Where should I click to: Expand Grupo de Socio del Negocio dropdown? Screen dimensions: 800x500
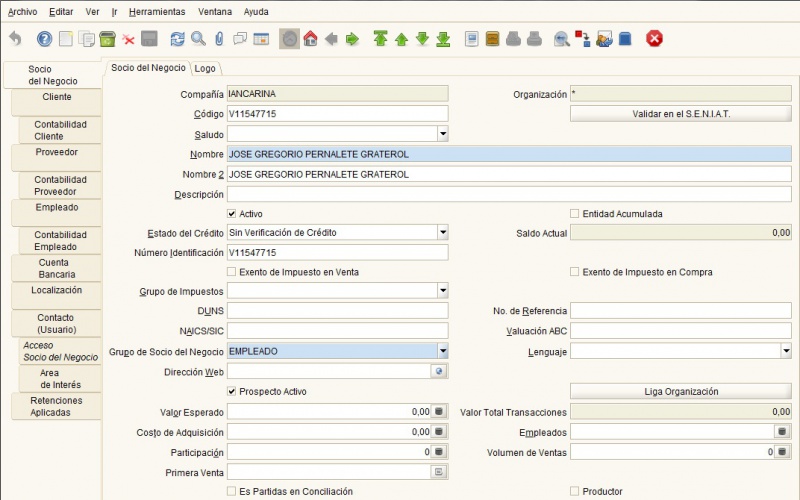tap(443, 351)
